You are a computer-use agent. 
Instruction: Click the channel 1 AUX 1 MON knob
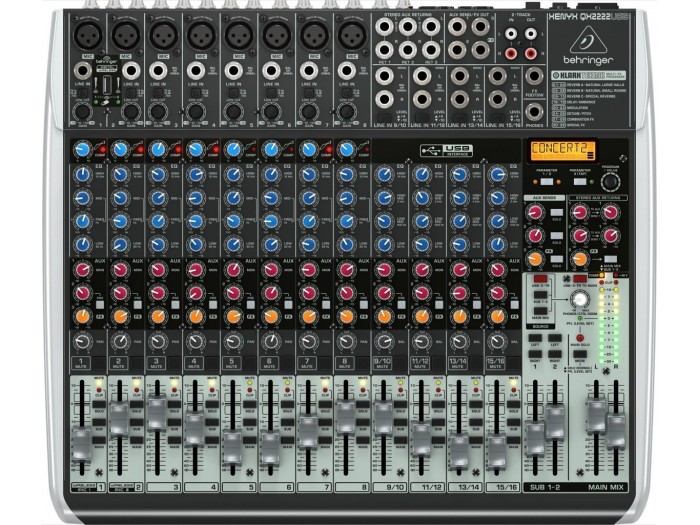click(x=82, y=270)
